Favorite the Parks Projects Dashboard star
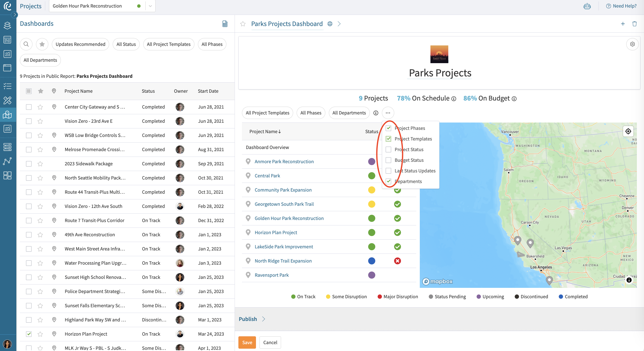Screen dimensions: 644x351 (243, 24)
